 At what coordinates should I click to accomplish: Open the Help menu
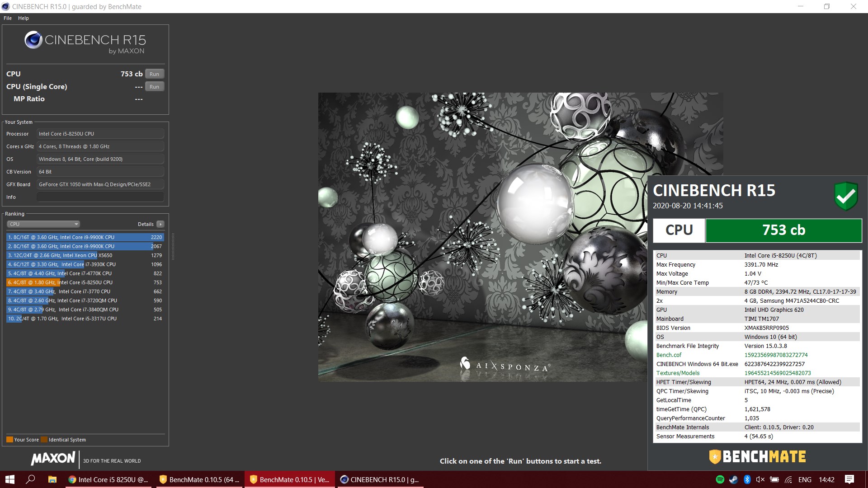point(24,18)
